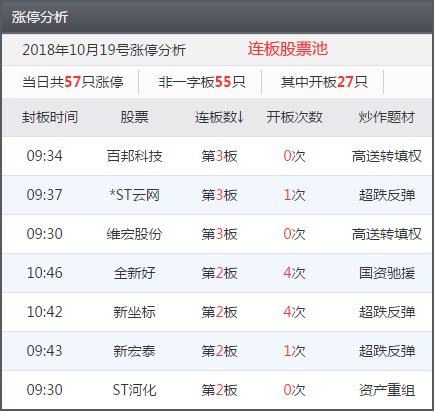Click 超跌反弹 theme for 新坐标
Viewport: 434px width, 411px height.
click(x=387, y=312)
